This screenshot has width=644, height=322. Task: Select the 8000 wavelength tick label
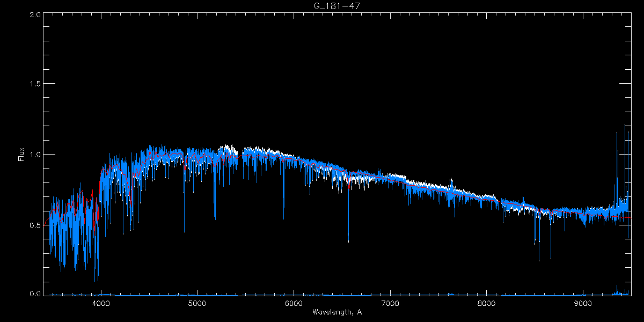coord(487,303)
